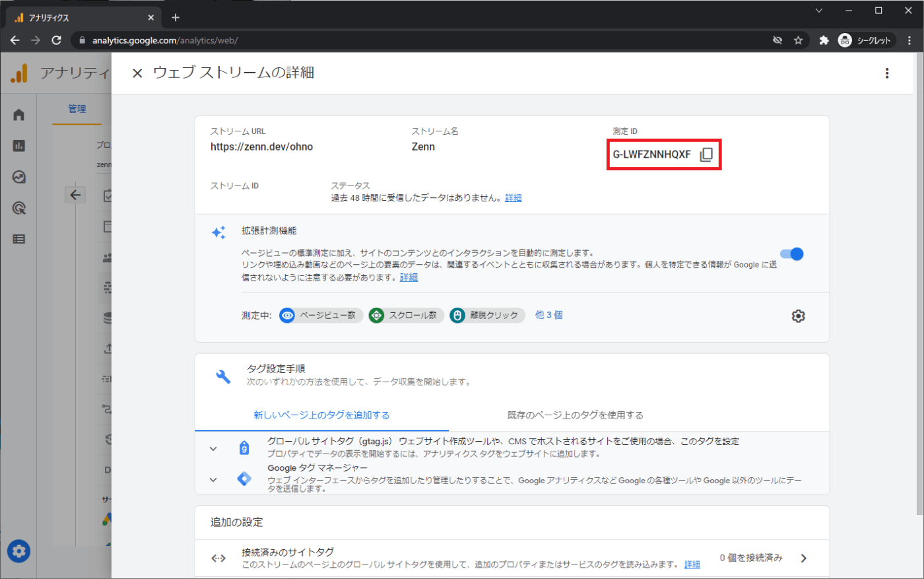Image resolution: width=924 pixels, height=579 pixels.
Task: Click the stream URL https://zenn.dev/ohno
Action: click(x=262, y=147)
